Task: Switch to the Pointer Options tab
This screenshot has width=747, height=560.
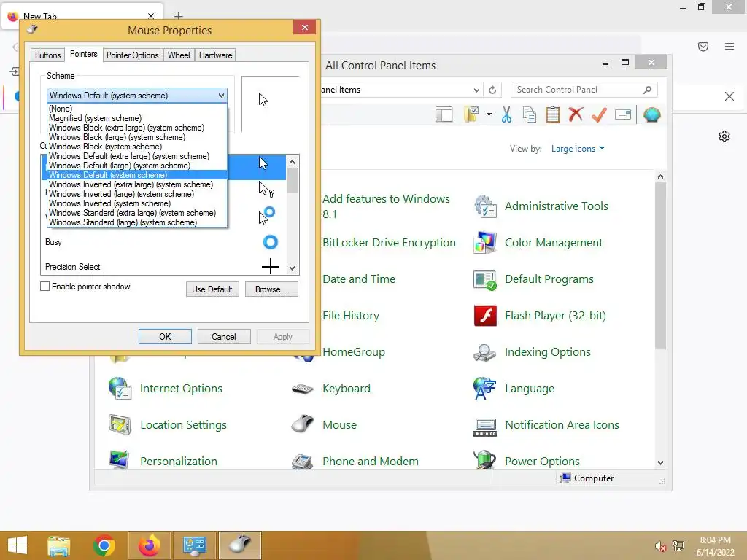Action: [133, 55]
